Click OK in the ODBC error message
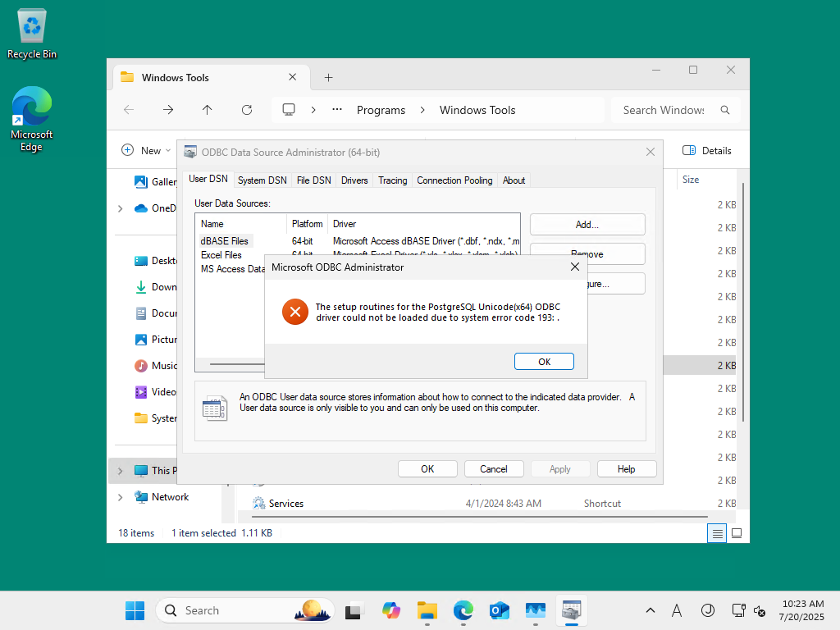This screenshot has width=840, height=630. click(544, 362)
